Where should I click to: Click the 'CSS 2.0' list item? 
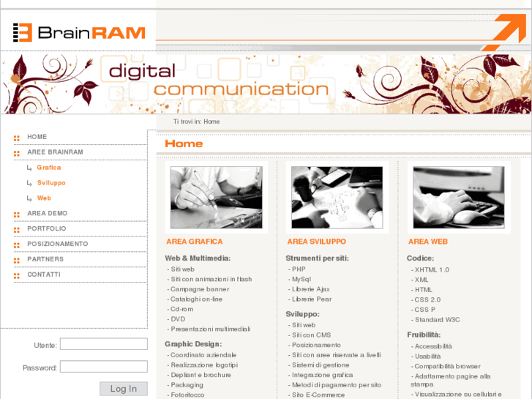coord(426,299)
